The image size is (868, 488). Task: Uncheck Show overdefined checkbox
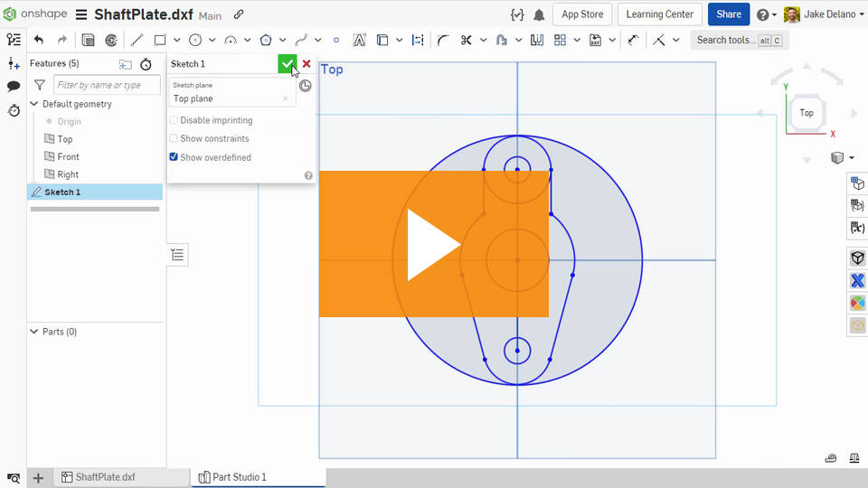tap(174, 157)
